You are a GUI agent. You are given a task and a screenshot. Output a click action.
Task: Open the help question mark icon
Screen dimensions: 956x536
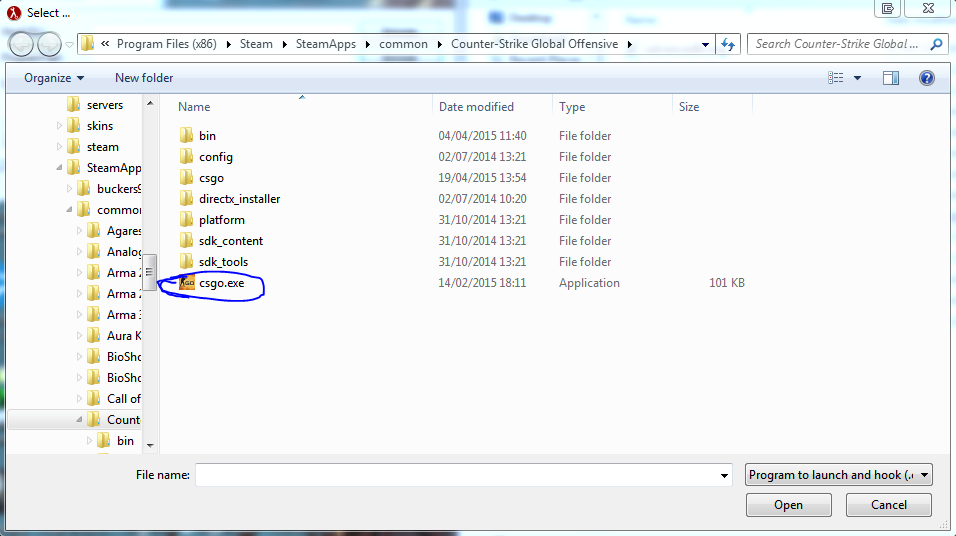[927, 78]
